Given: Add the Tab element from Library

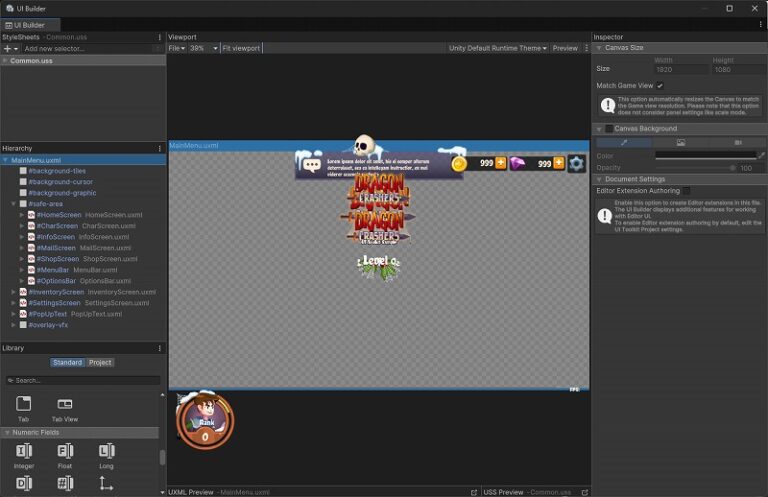Looking at the screenshot, I should [x=23, y=408].
